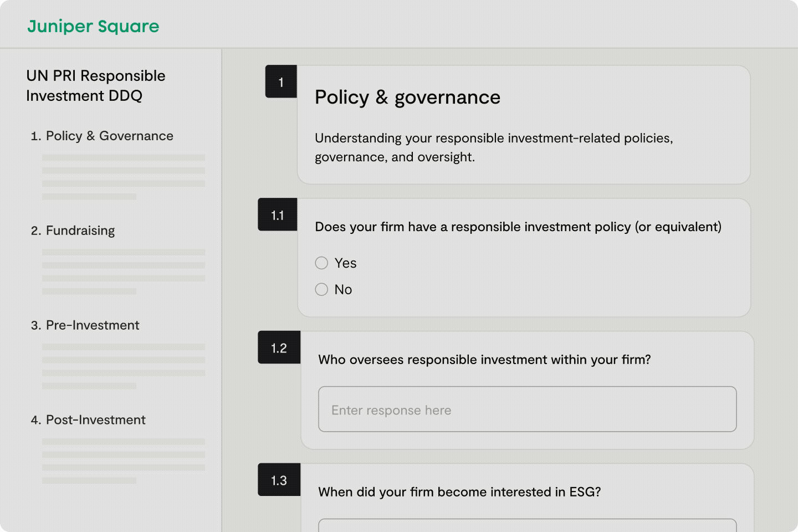Click the placeholder lines under Fundraising
The width and height of the screenshot is (798, 532).
coord(123,272)
